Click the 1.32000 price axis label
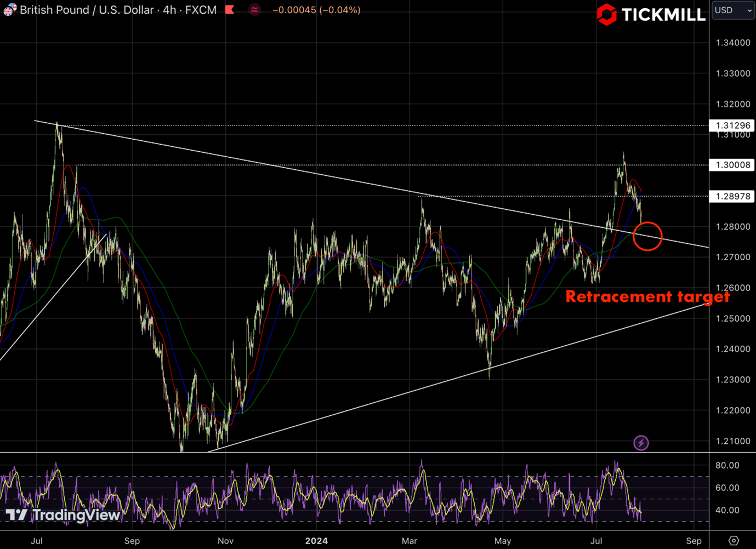This screenshot has height=549, width=756. coord(733,104)
